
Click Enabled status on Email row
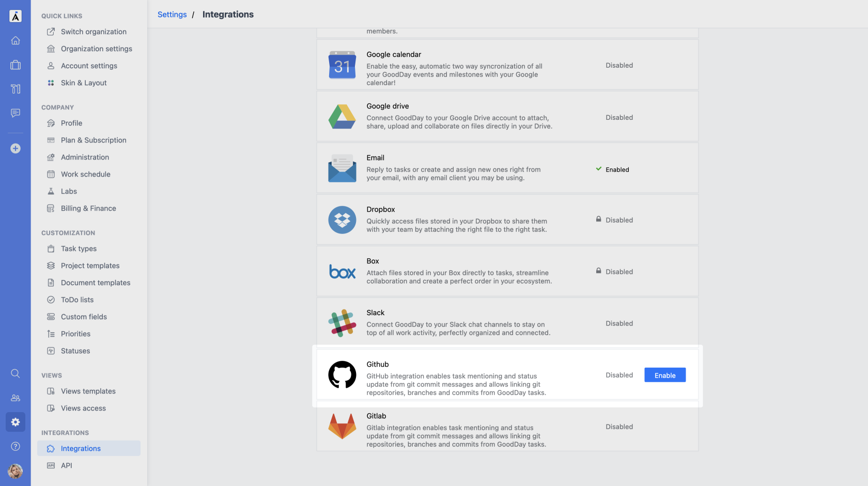coord(617,169)
